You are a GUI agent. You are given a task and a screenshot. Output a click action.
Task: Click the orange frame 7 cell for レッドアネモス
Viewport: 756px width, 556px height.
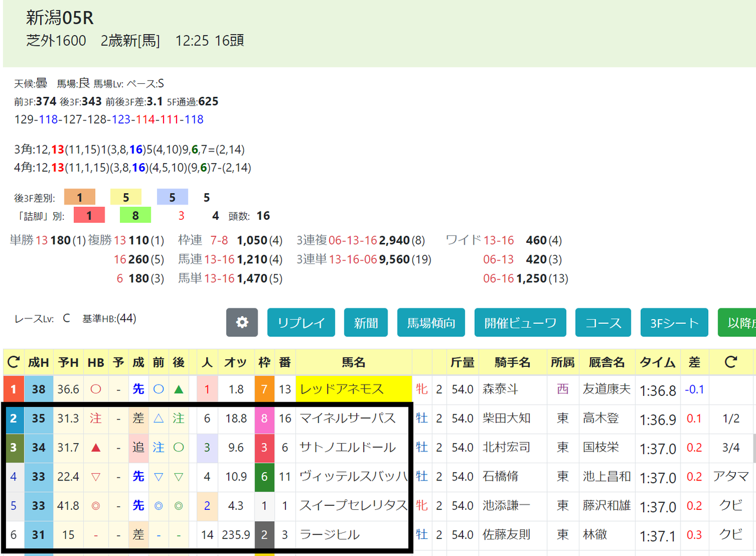[264, 389]
